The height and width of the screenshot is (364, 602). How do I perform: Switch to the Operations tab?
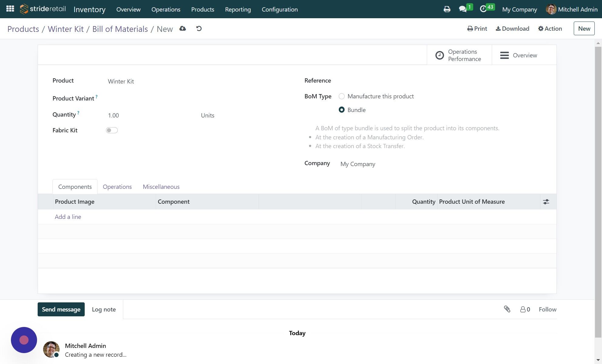click(x=117, y=187)
